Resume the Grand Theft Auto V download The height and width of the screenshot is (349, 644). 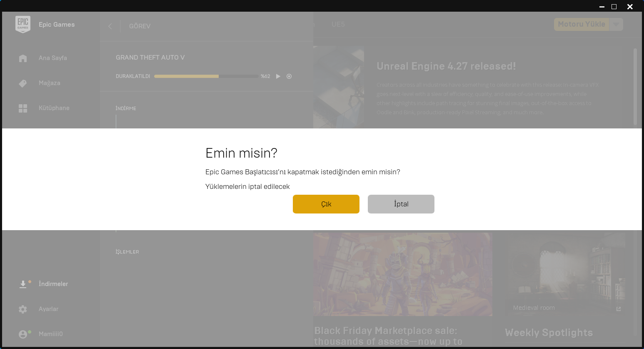pos(278,76)
